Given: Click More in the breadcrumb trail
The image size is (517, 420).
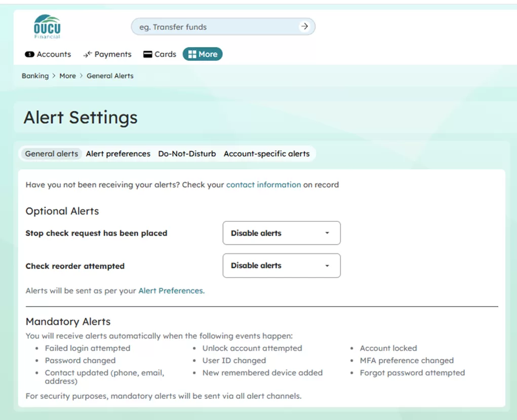Looking at the screenshot, I should coord(67,75).
